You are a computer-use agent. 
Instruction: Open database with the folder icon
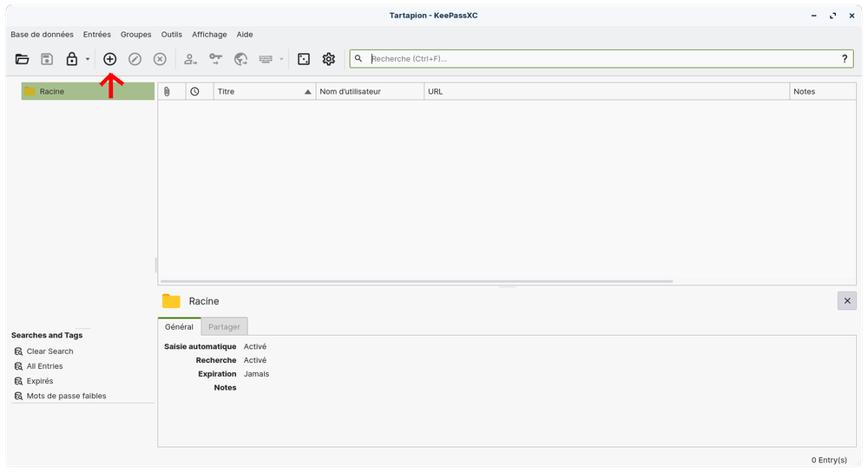point(23,59)
